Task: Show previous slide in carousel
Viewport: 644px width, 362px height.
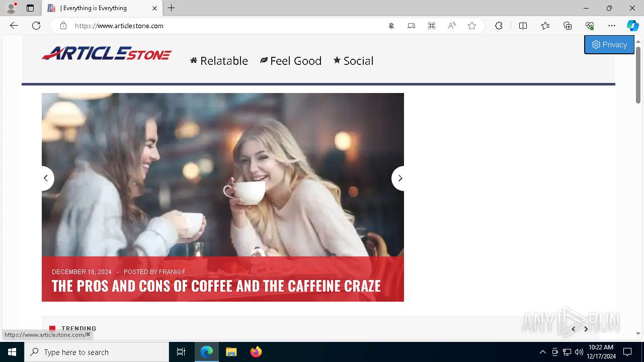Action: click(x=46, y=178)
